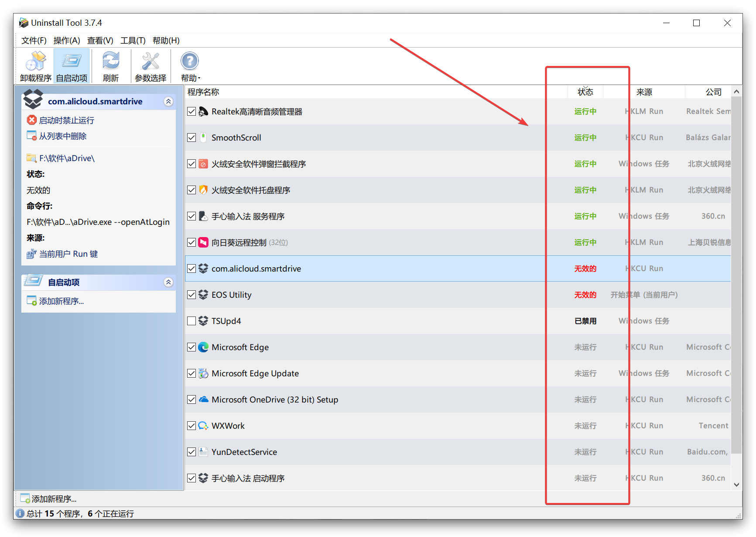Click the Realtek audio manager program icon
756x537 pixels.
(203, 111)
